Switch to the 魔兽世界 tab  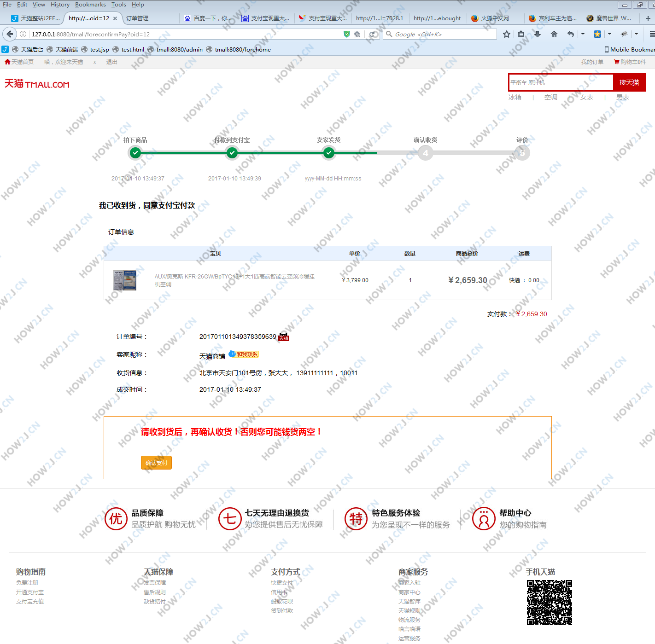pyautogui.click(x=610, y=18)
